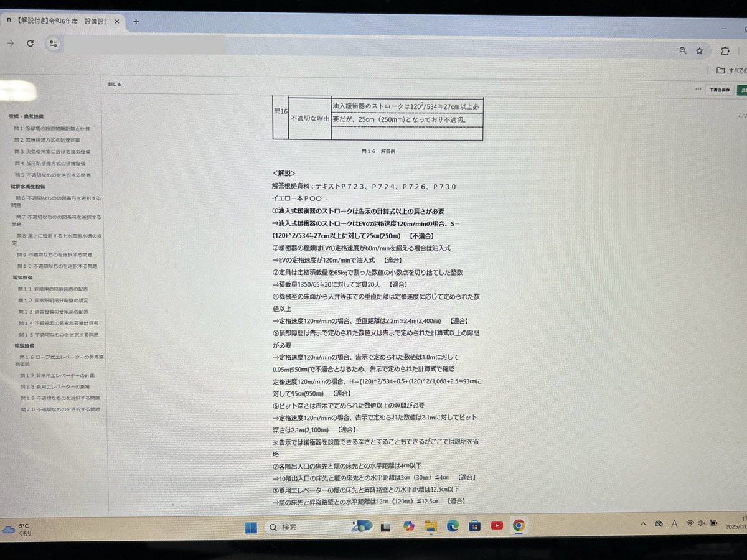The image size is (747, 560).
Task: Go to 問5 不適切なものを選択する問題
Action: tap(52, 175)
